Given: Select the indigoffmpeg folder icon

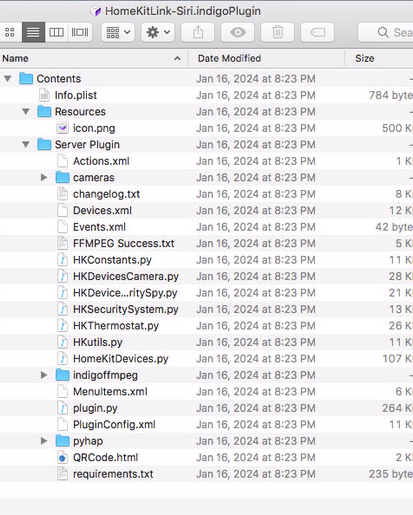Looking at the screenshot, I should (x=62, y=375).
